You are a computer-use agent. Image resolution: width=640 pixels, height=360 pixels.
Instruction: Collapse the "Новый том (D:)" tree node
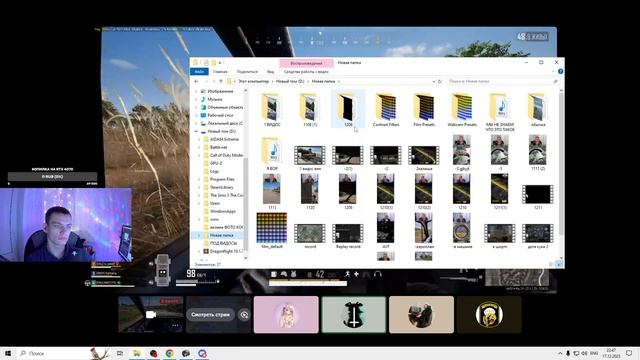pos(196,131)
